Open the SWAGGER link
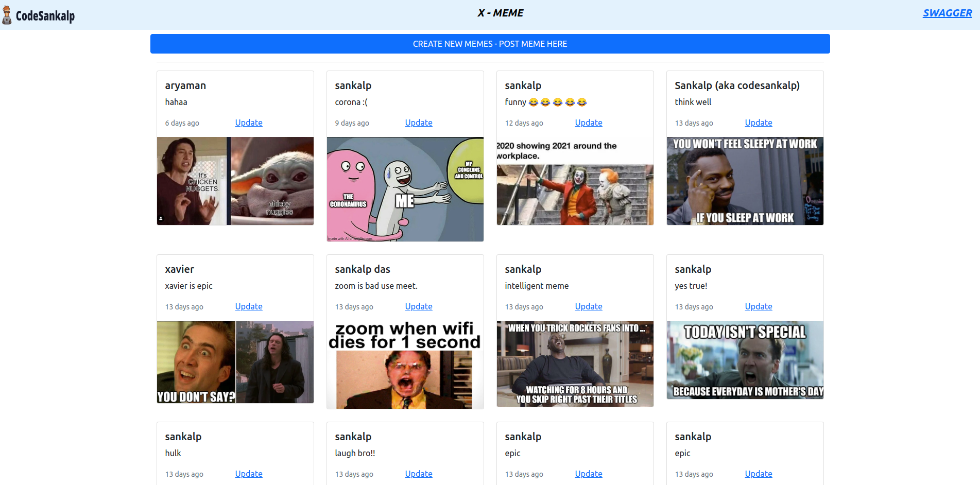 [947, 13]
